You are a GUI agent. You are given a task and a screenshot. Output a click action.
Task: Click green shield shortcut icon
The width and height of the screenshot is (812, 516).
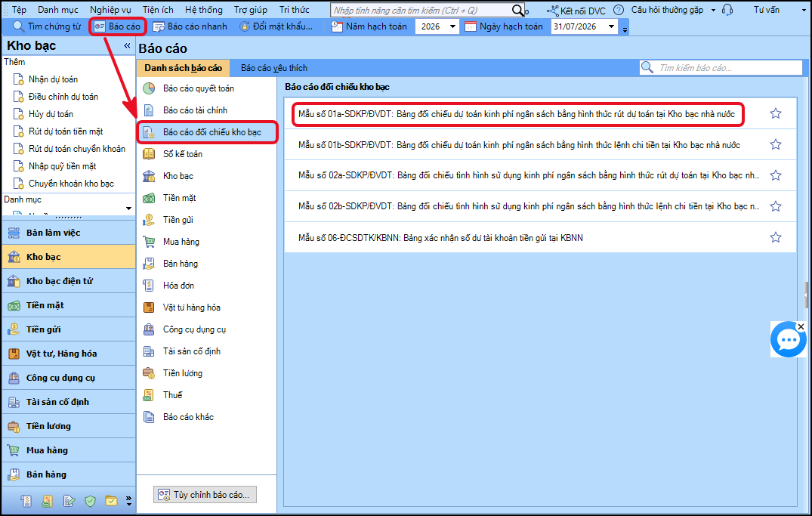pyautogui.click(x=90, y=501)
